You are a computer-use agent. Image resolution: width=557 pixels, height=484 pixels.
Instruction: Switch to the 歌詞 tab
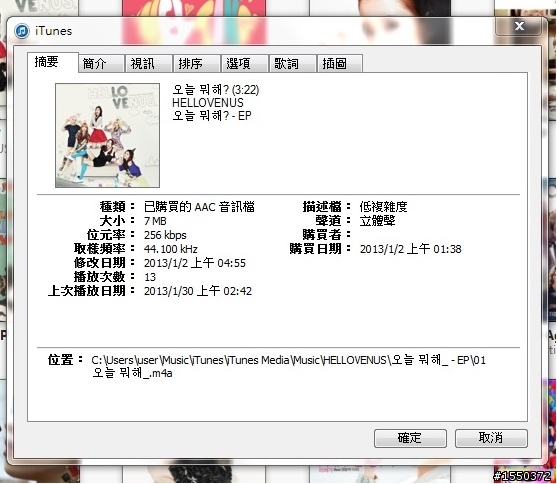(x=293, y=64)
